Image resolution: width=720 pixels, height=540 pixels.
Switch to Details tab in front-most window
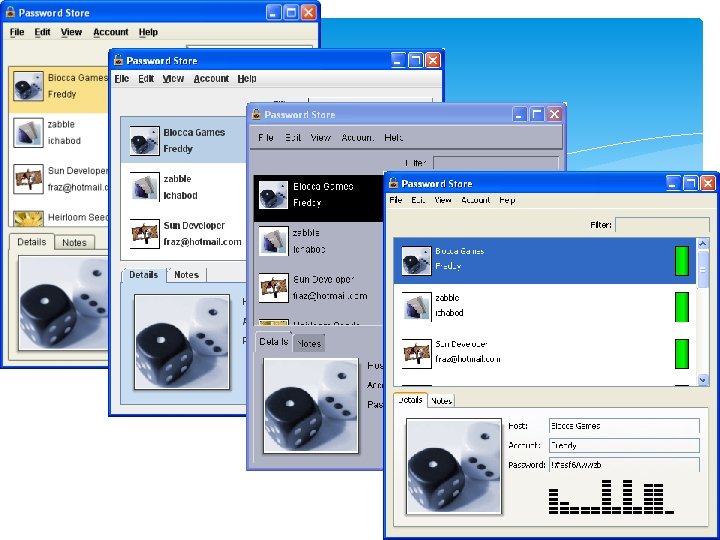pyautogui.click(x=410, y=400)
